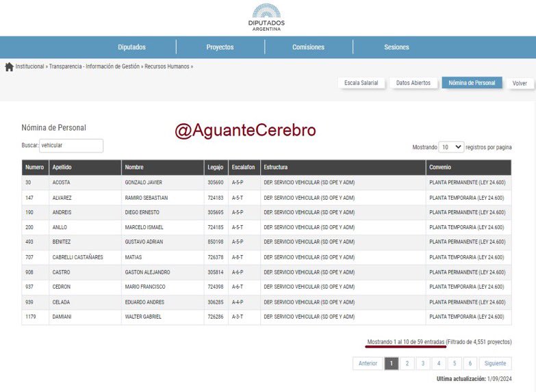Viewport: 536px width, 392px height.
Task: Focus the Buscar search field
Action: coord(71,146)
